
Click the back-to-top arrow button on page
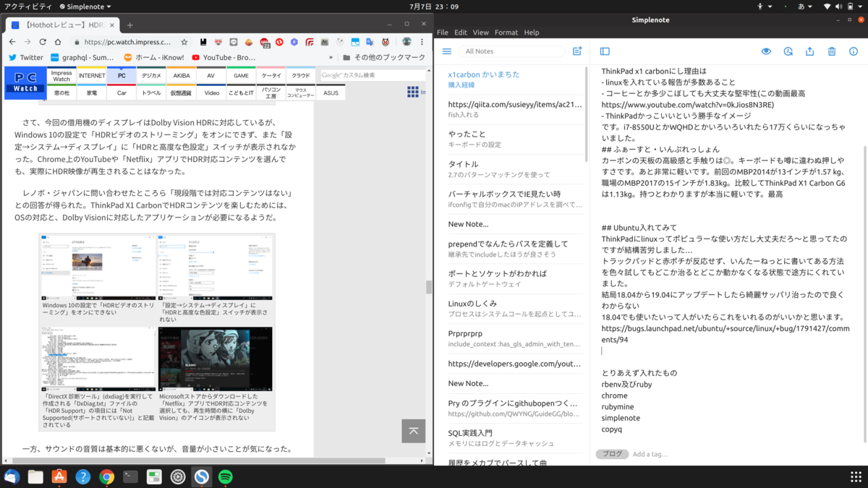pyautogui.click(x=413, y=430)
